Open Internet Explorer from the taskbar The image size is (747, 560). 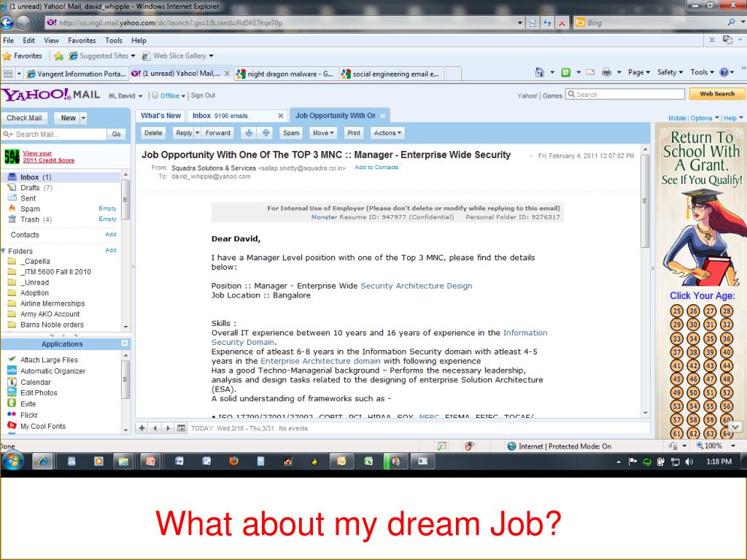click(42, 461)
